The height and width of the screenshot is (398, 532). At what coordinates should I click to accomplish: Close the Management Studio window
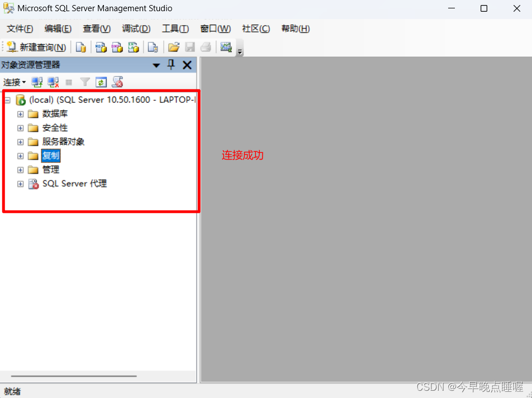click(x=517, y=8)
